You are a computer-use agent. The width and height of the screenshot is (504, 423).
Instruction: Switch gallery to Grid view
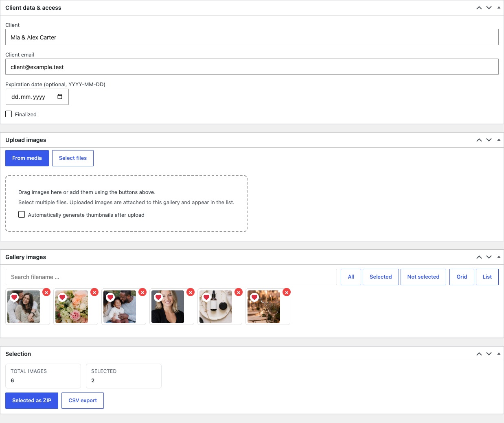click(462, 277)
